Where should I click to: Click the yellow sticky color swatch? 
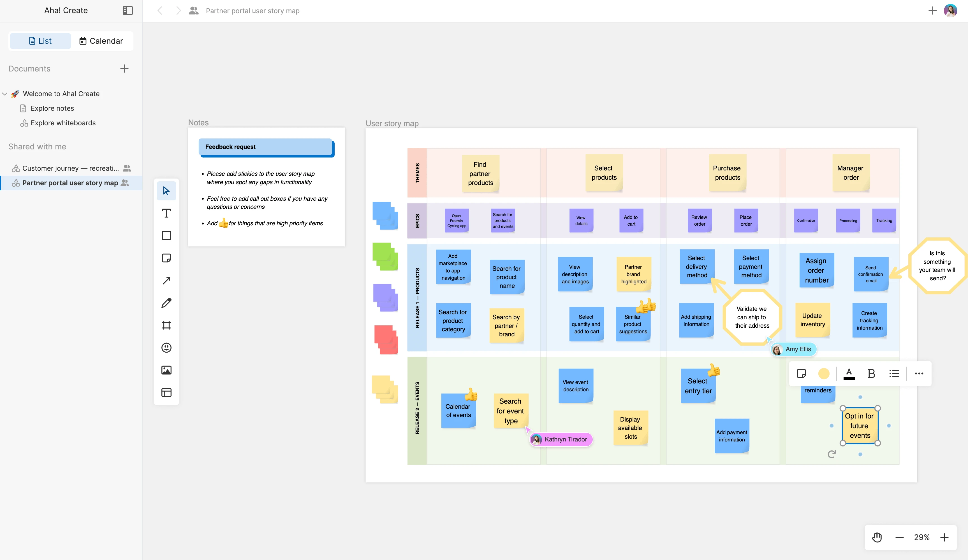coord(824,373)
